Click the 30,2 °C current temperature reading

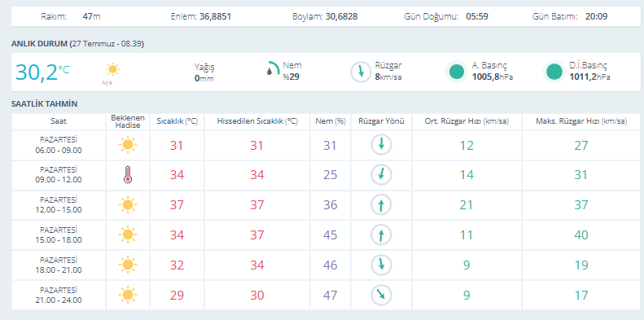tap(42, 72)
